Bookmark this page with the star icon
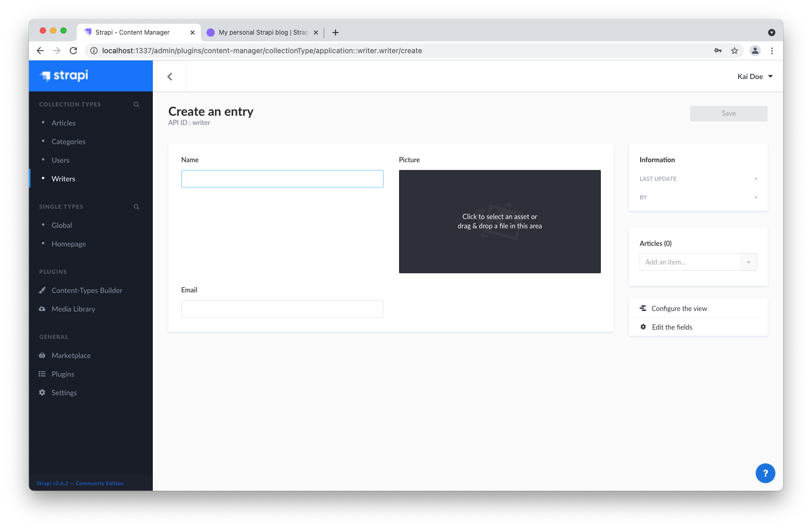This screenshot has width=812, height=529. pyautogui.click(x=735, y=51)
